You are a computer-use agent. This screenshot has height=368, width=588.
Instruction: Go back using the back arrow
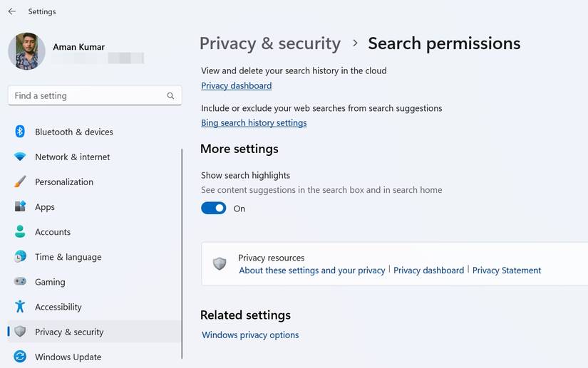pyautogui.click(x=12, y=11)
